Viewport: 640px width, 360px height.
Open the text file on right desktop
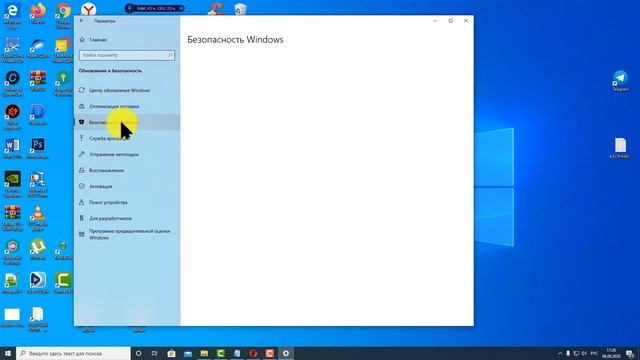[x=620, y=148]
